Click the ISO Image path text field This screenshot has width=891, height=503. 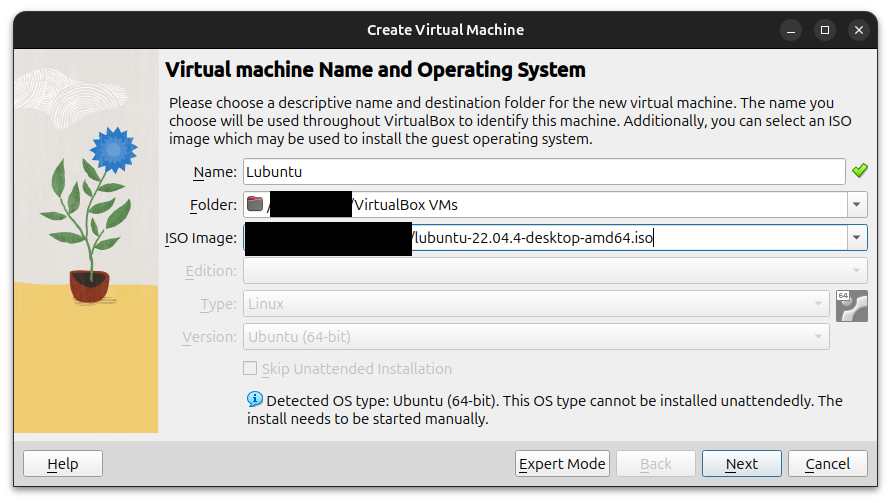pyautogui.click(x=546, y=238)
